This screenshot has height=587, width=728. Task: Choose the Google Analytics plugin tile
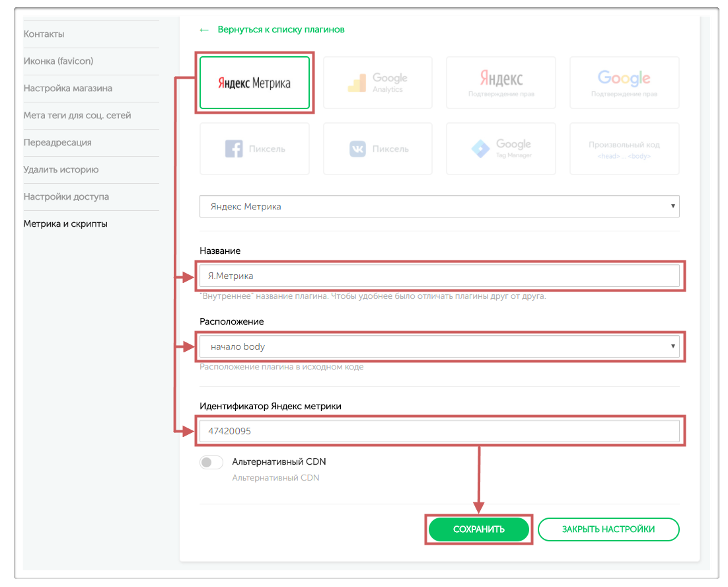(x=377, y=83)
